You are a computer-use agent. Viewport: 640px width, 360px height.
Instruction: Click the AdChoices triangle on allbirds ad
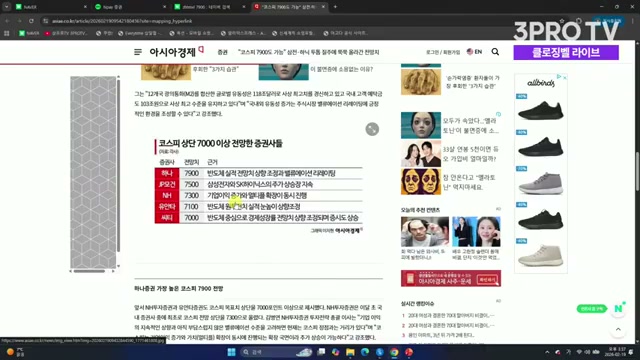(560, 77)
